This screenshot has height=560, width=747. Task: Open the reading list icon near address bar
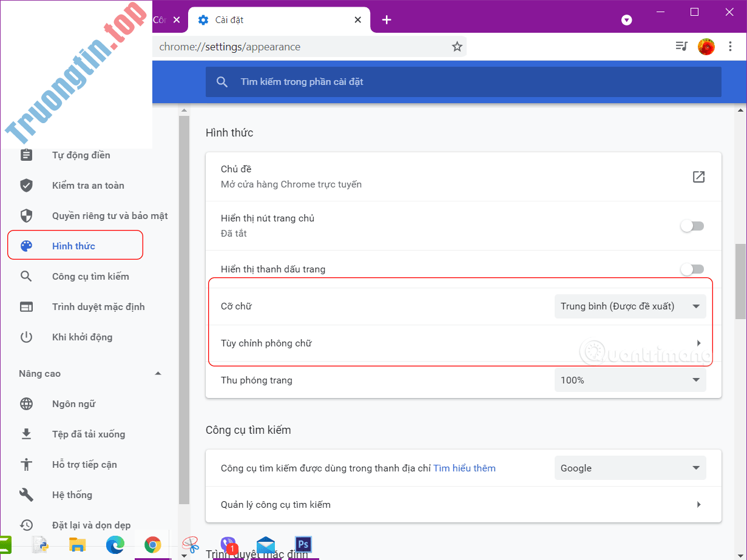(681, 46)
